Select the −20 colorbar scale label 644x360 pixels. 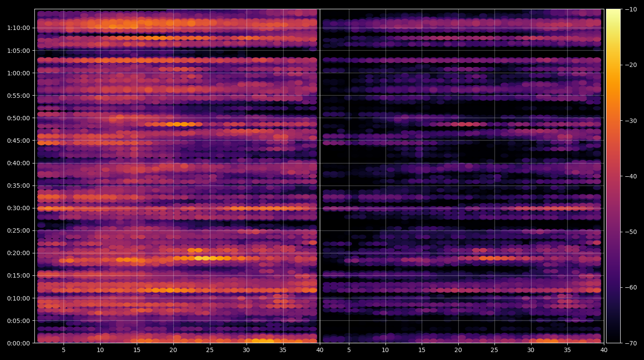(631, 65)
